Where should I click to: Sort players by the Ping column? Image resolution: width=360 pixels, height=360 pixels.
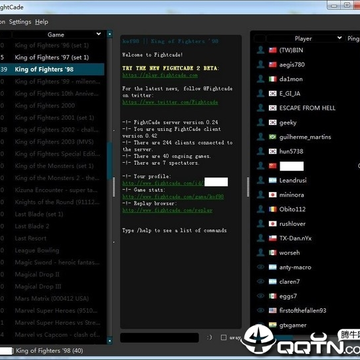point(353,39)
